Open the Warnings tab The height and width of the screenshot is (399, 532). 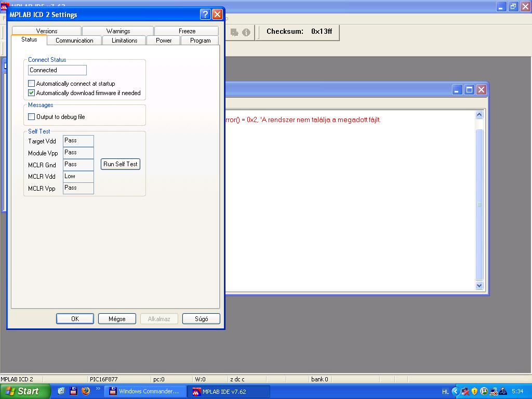click(x=118, y=31)
